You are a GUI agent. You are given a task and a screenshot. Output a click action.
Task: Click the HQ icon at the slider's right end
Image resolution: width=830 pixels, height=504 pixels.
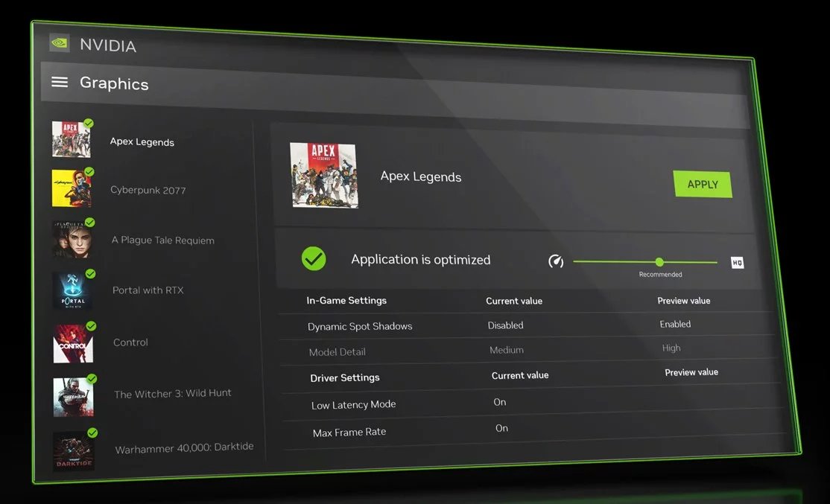pyautogui.click(x=736, y=262)
